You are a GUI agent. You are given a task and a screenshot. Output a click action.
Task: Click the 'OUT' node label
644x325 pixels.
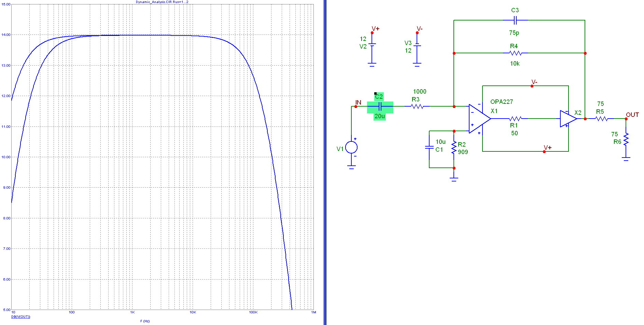coord(632,115)
